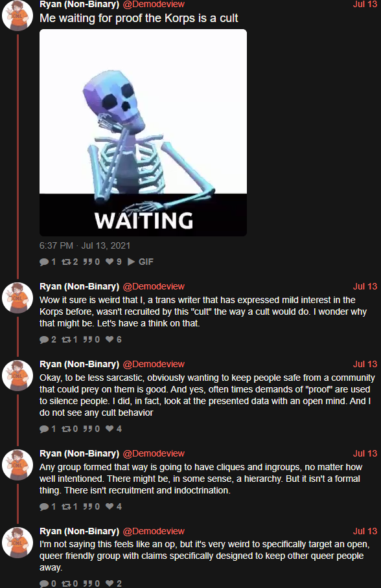381x588 pixels.
Task: Click quote icon on the skeleton GIF tweet
Action: click(88, 262)
